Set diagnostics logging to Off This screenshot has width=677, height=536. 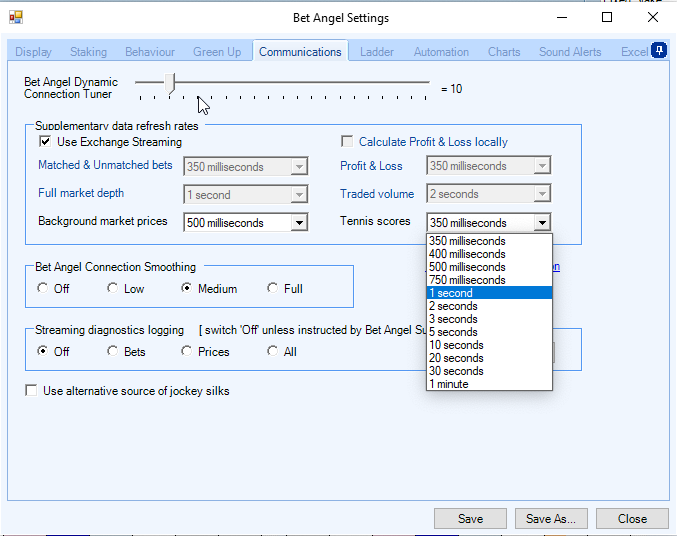(42, 351)
